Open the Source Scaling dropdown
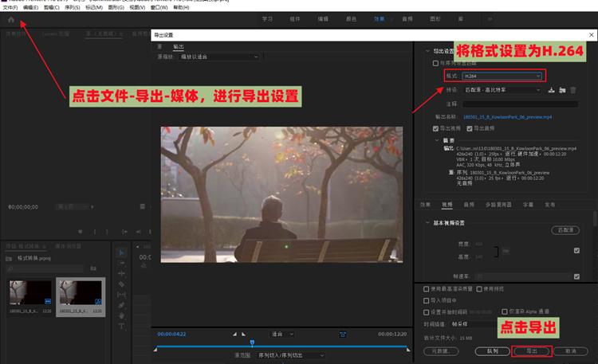 (x=219, y=57)
